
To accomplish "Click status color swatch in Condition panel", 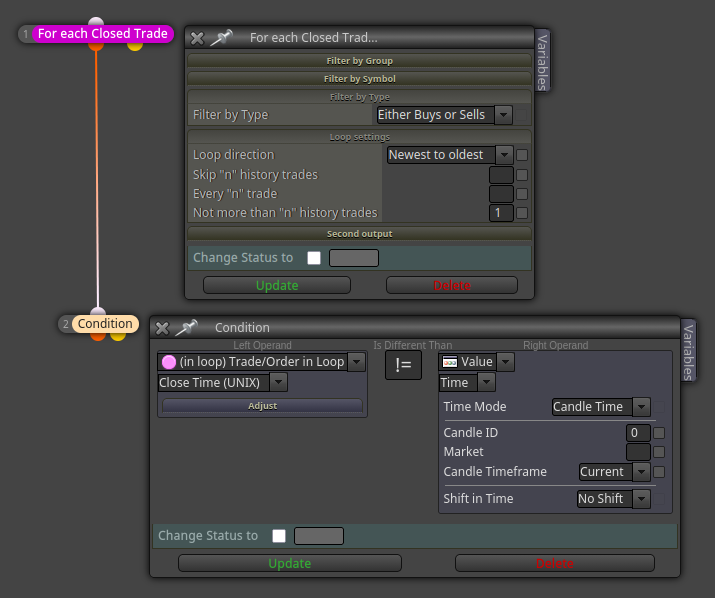I will click(319, 536).
